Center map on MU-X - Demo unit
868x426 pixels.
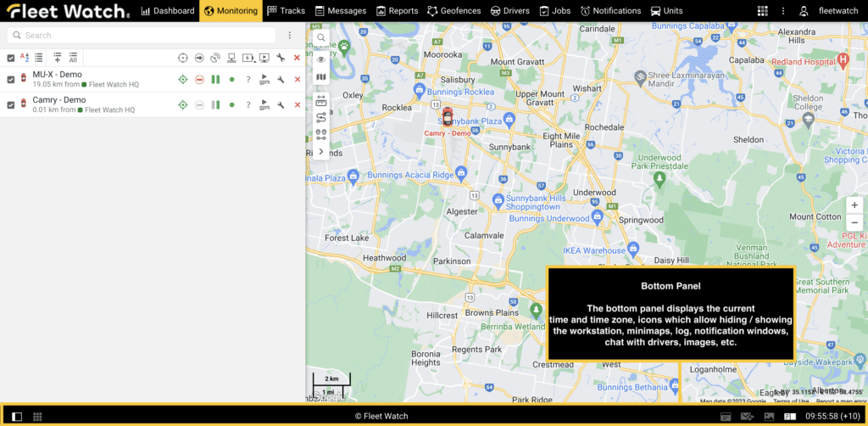pos(182,80)
